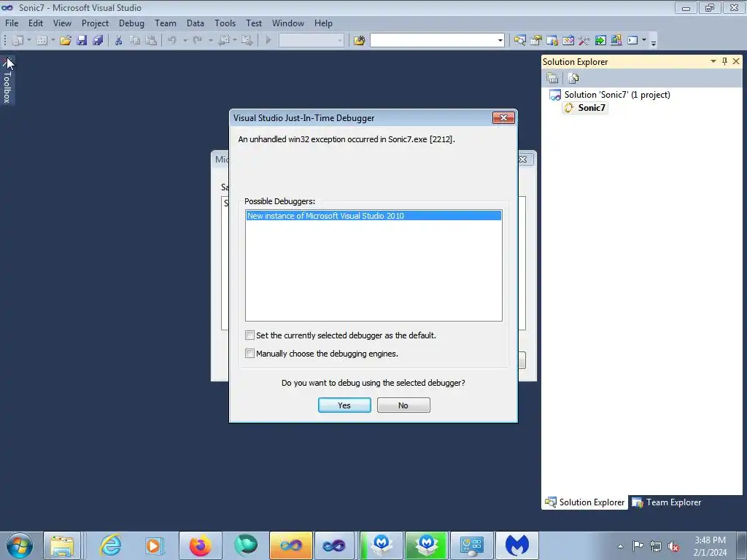Open the Team Explorer toolbar icon
747x560 pixels.
[552, 41]
